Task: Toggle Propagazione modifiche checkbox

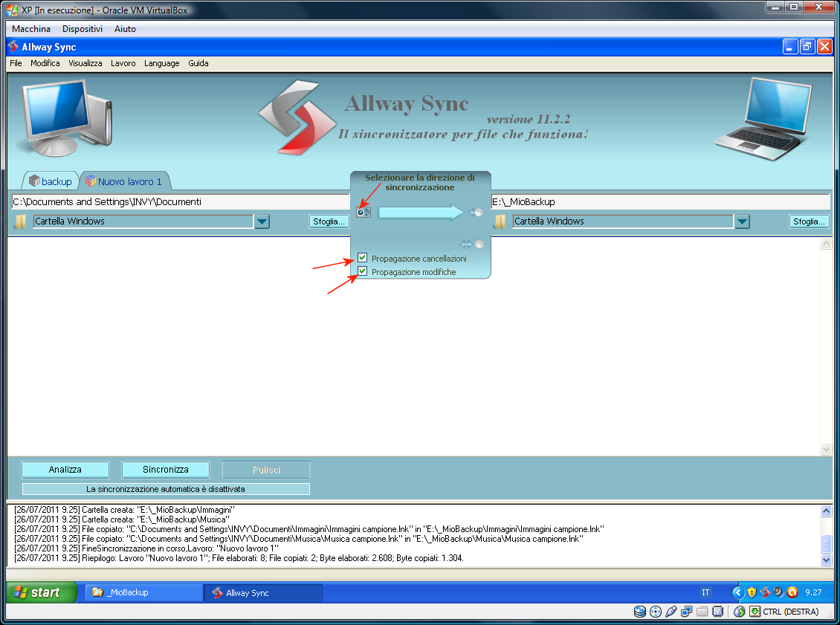Action: pos(363,271)
